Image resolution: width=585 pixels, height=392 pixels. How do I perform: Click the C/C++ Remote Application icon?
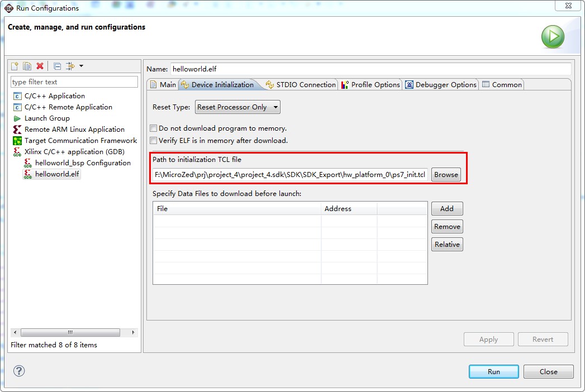click(x=17, y=107)
